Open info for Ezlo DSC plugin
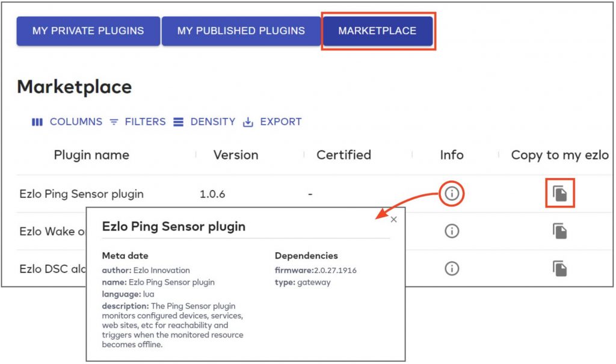Image resolution: width=616 pixels, height=364 pixels. click(451, 268)
